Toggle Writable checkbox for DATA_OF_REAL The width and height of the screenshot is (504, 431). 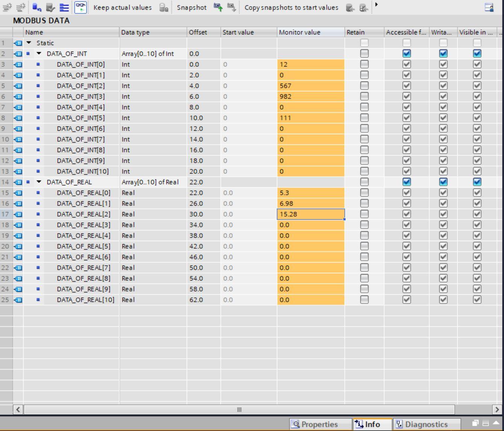[443, 182]
